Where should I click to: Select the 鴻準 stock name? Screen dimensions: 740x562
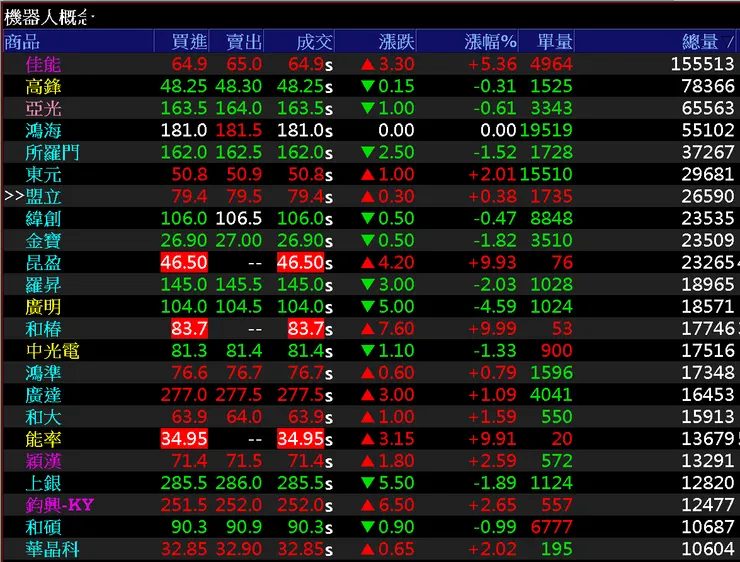point(43,373)
